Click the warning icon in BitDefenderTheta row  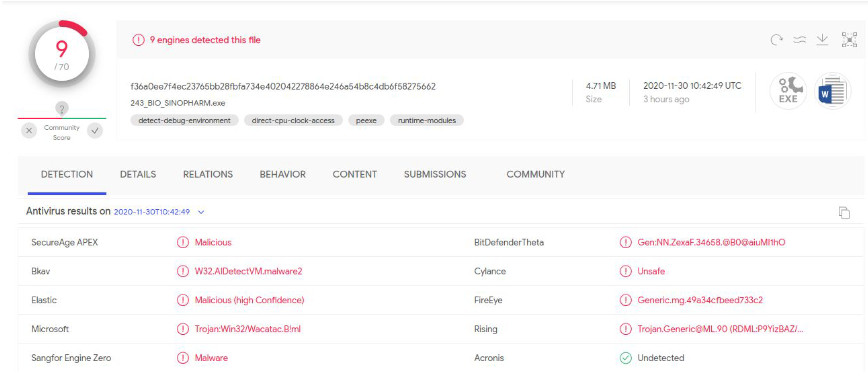click(x=626, y=242)
